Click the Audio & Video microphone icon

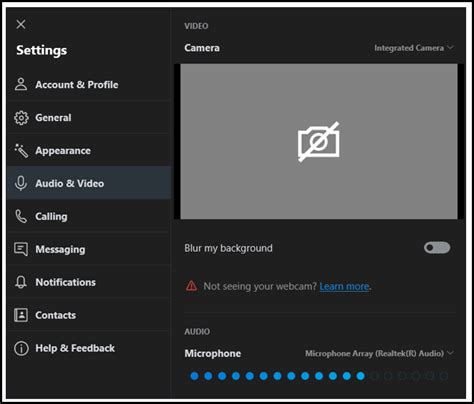[21, 183]
